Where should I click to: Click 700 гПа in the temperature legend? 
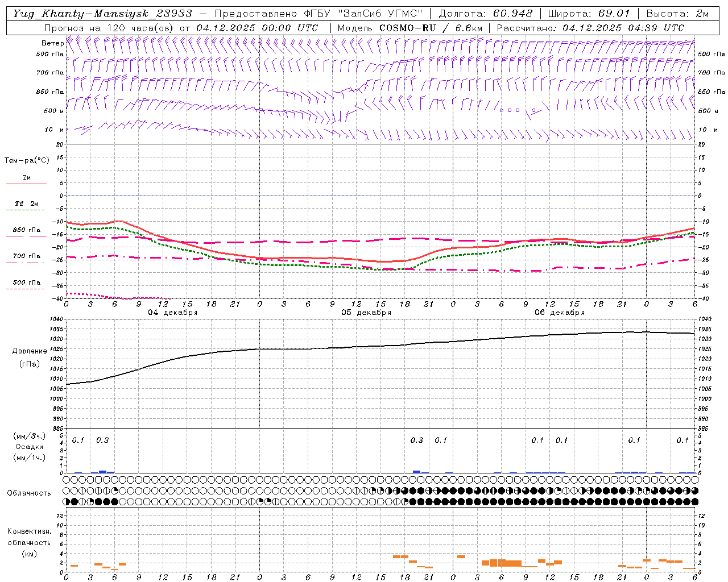click(x=27, y=256)
